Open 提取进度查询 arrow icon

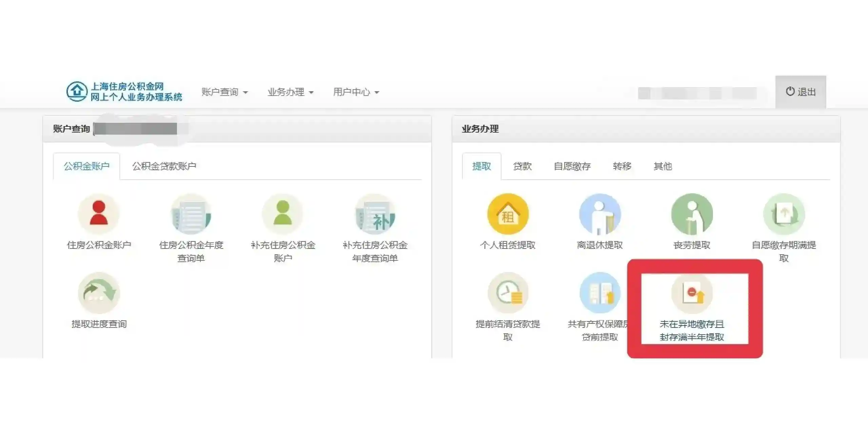tap(99, 293)
